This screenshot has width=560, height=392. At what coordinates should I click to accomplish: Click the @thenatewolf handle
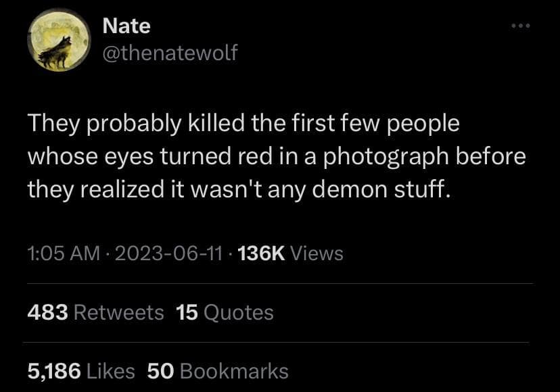coord(170,53)
